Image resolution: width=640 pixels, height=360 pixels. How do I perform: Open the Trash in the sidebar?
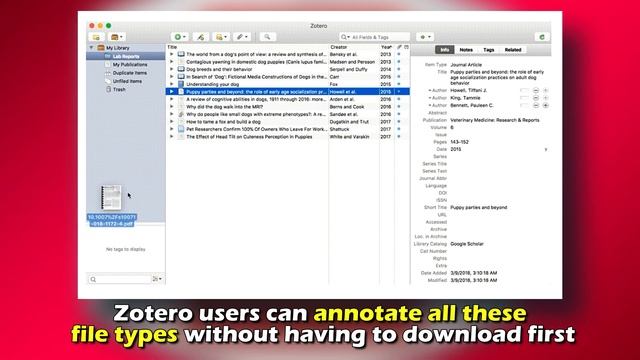click(x=119, y=89)
